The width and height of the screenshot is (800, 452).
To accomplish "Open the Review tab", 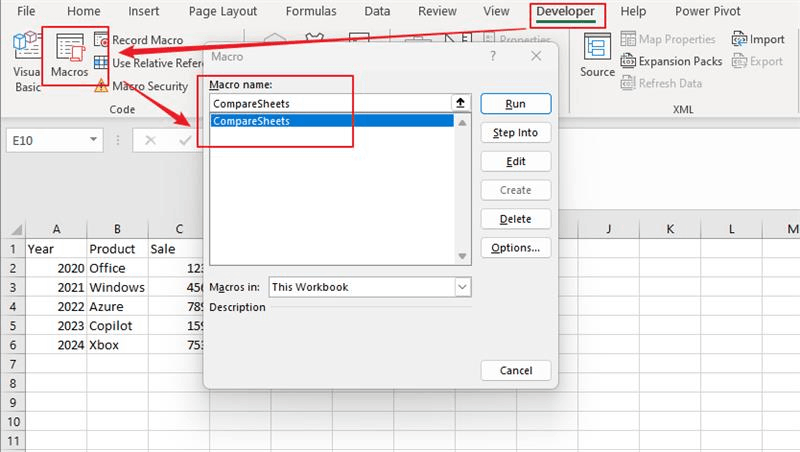I will 437,11.
